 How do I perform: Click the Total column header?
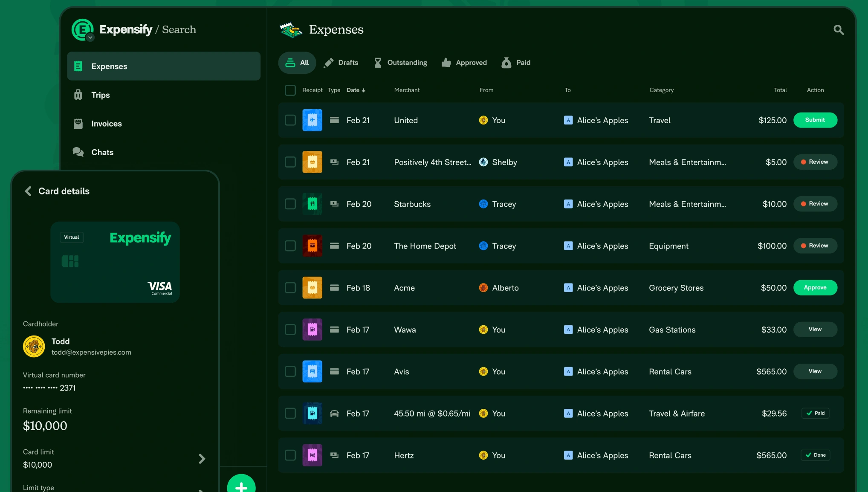(780, 90)
